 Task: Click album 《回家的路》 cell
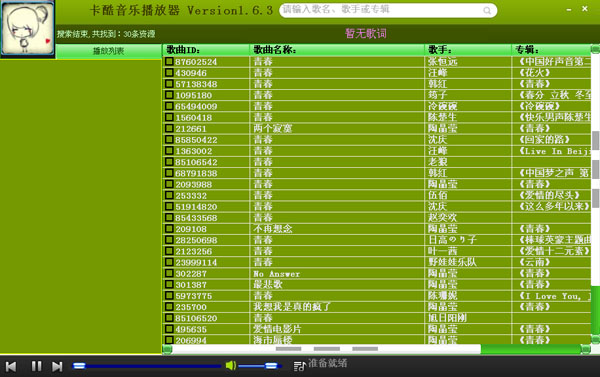[545, 140]
